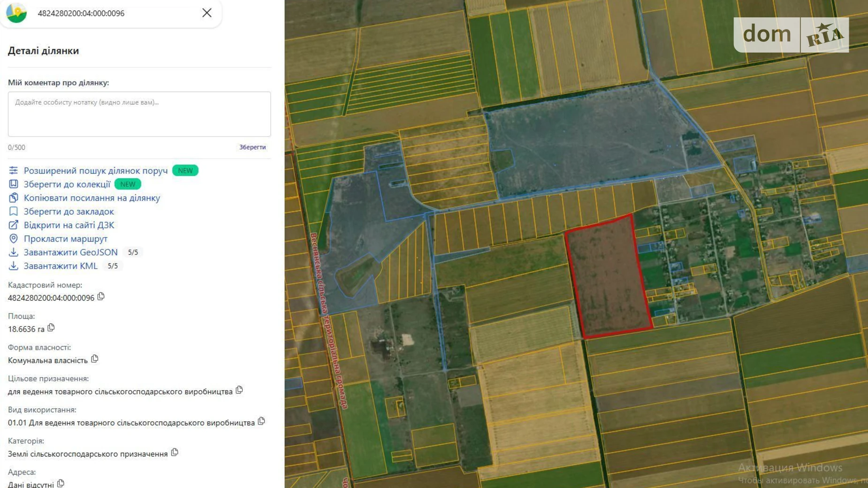Click the download icon for KML
868x488 pixels.
[14, 266]
